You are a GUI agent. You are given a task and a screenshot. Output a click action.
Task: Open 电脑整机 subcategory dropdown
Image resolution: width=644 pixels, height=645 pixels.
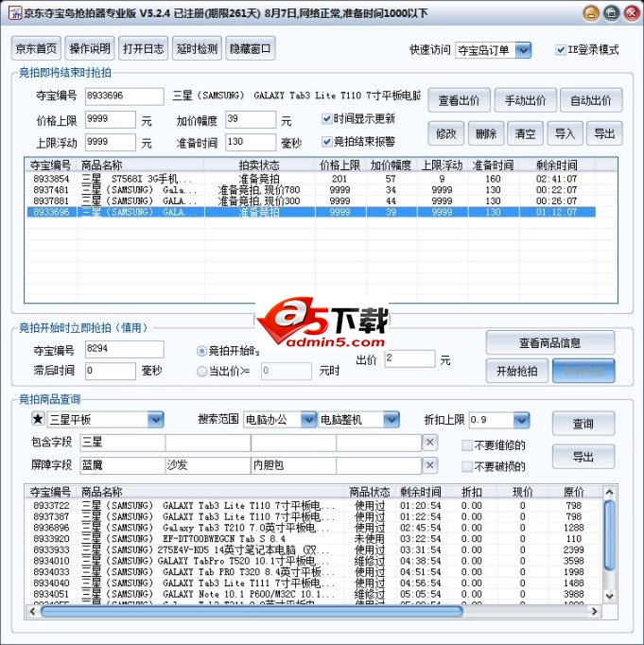[392, 420]
